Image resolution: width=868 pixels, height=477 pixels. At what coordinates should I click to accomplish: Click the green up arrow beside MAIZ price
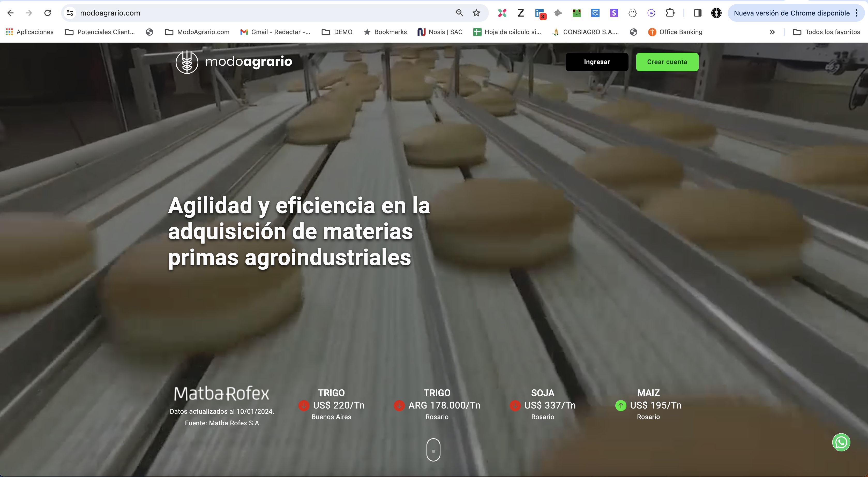pyautogui.click(x=621, y=405)
